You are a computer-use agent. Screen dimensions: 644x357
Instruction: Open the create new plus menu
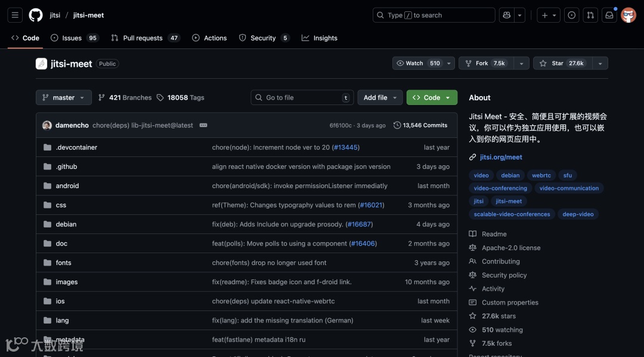[549, 15]
